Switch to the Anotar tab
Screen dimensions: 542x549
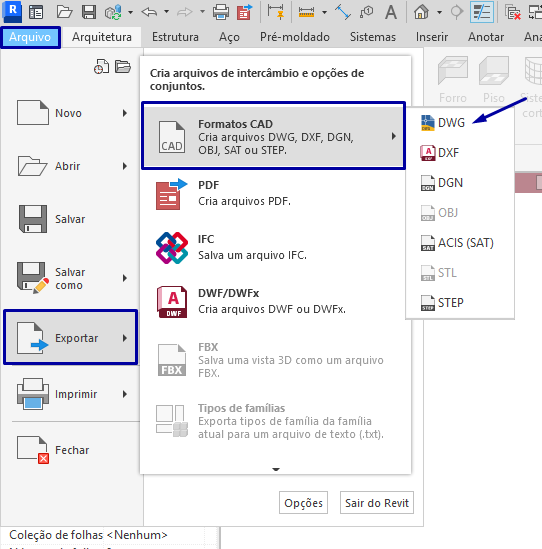486,37
